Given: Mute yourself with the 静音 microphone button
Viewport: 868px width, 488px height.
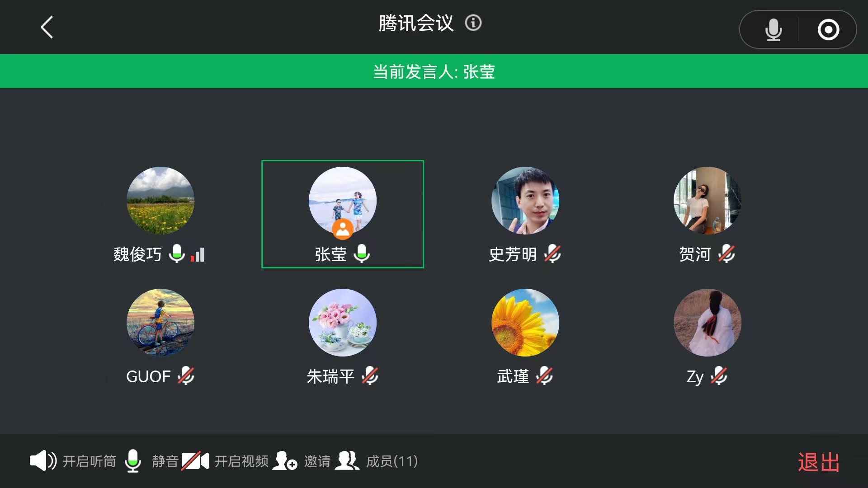Looking at the screenshot, I should pos(151,461).
